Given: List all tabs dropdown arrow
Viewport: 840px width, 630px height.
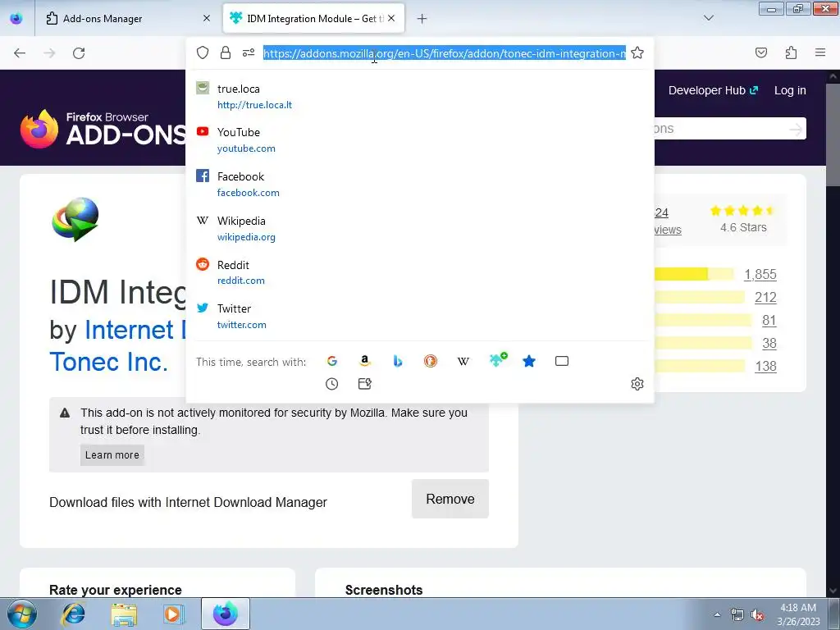Looking at the screenshot, I should point(709,18).
